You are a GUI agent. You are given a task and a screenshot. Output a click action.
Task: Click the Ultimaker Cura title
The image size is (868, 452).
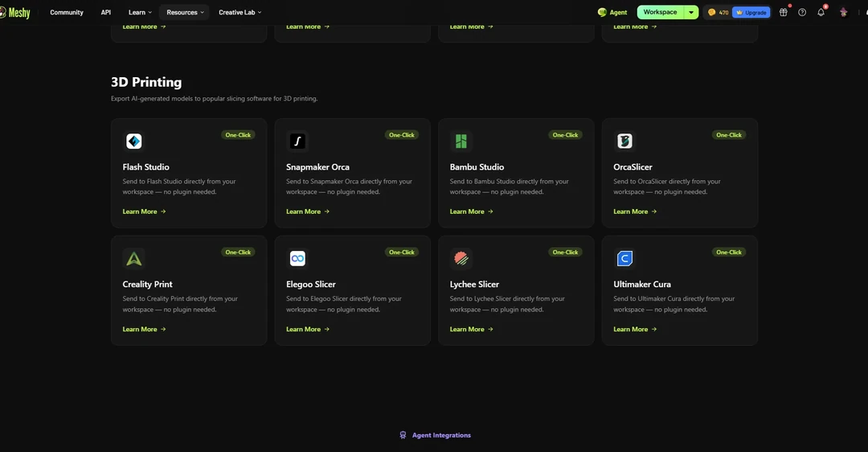tap(642, 284)
